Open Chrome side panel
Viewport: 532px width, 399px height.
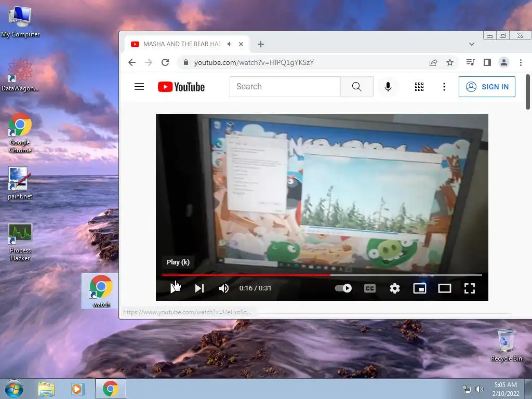[x=487, y=62]
